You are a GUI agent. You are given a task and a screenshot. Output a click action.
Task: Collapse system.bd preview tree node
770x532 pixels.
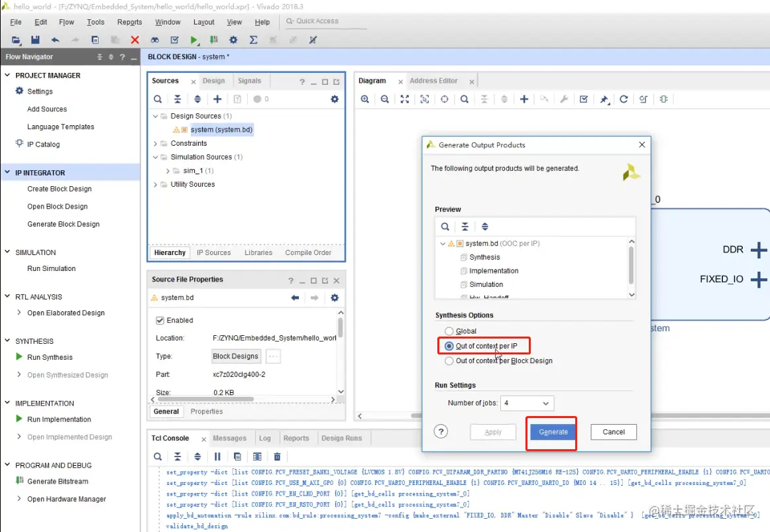coord(443,243)
